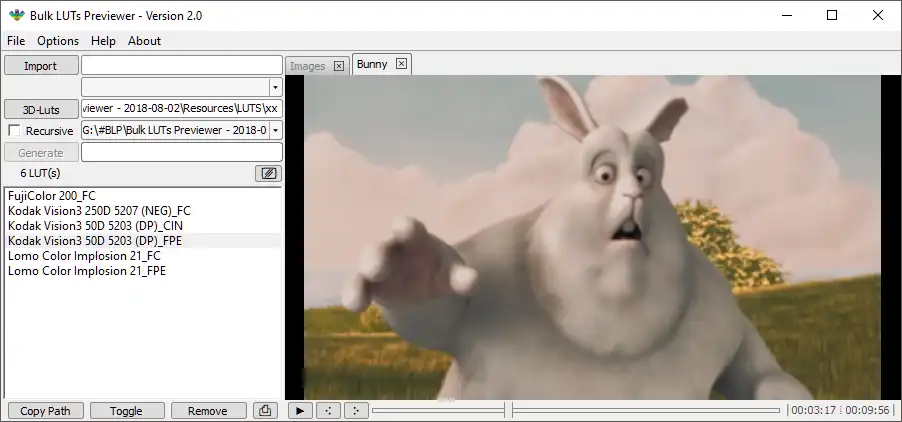The image size is (902, 422).
Task: Select Lomo Color Implosion 21_FC
Action: [x=143, y=256]
